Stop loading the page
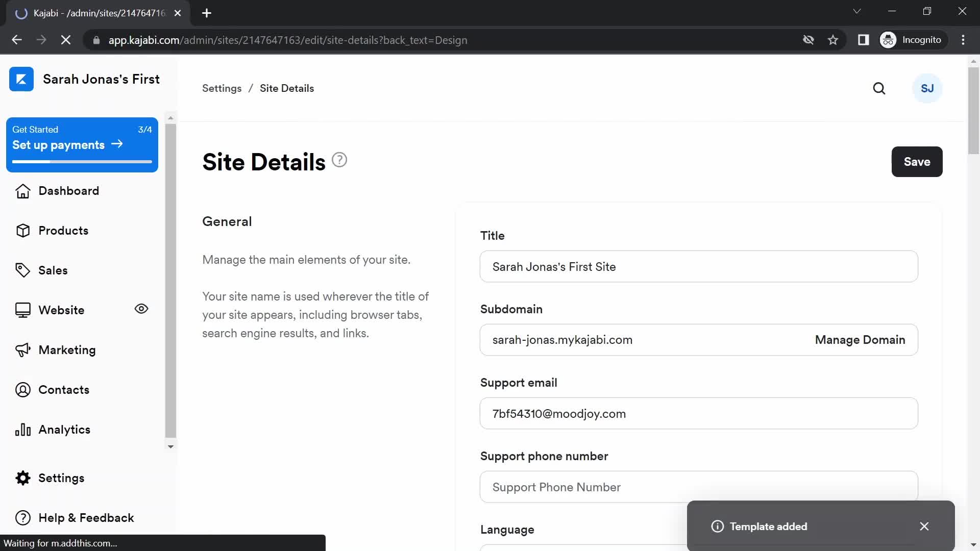Viewport: 980px width, 551px height. [66, 40]
